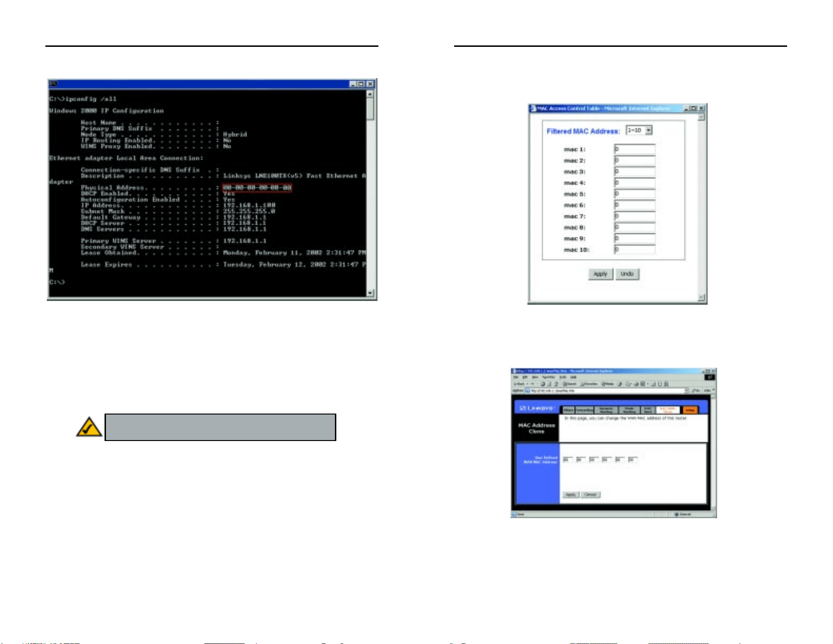This screenshot has width=833, height=644.
Task: Select the mac 10 input field
Action: [635, 249]
